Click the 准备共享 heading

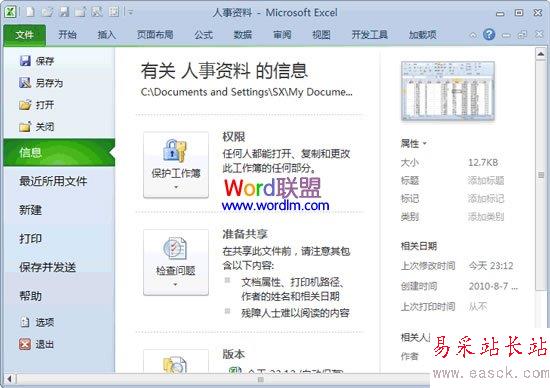(245, 234)
